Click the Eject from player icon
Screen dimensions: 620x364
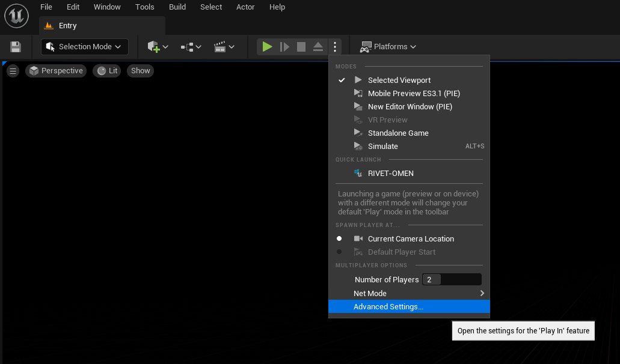(318, 47)
